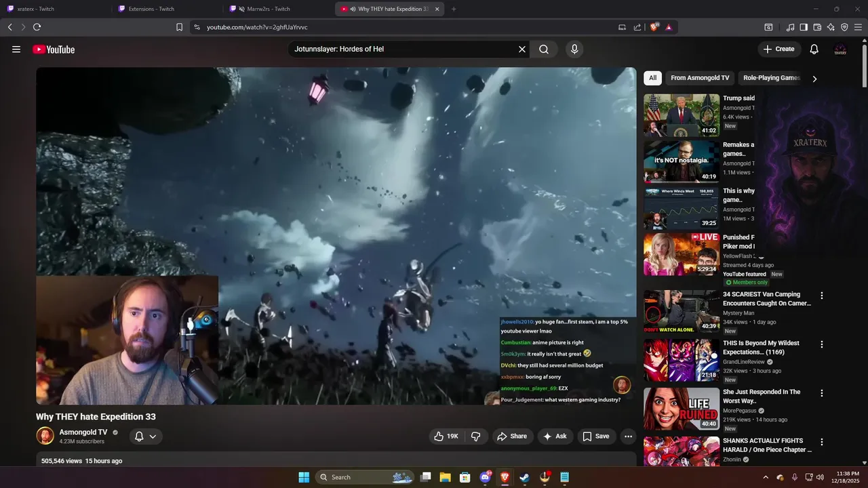Open Brave VPN shield icon

[x=844, y=27]
